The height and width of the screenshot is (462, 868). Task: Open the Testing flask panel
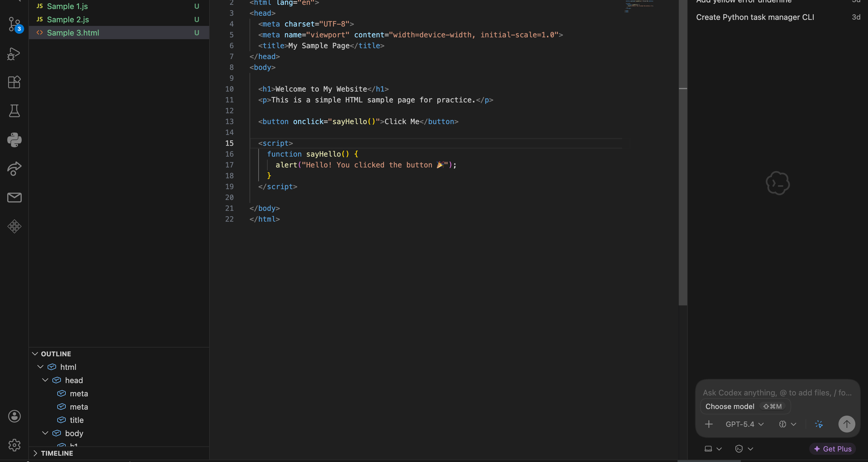pyautogui.click(x=14, y=111)
